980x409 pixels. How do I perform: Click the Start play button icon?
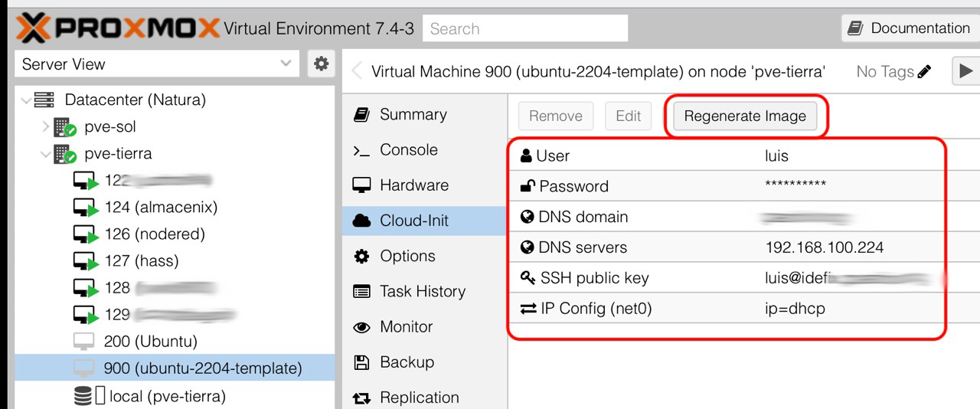click(x=966, y=71)
